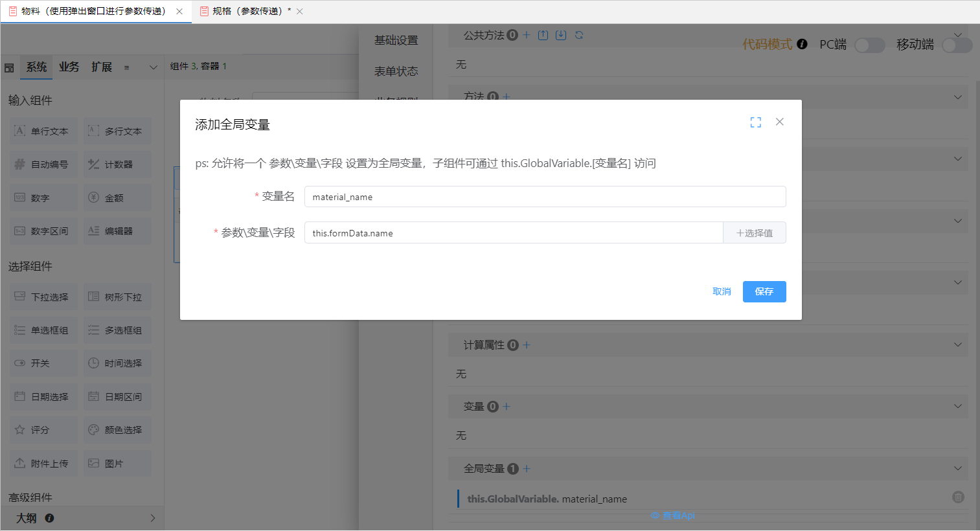This screenshot has height=531, width=980.
Task: Collapse the 计算属性 section chevron
Action: (957, 345)
